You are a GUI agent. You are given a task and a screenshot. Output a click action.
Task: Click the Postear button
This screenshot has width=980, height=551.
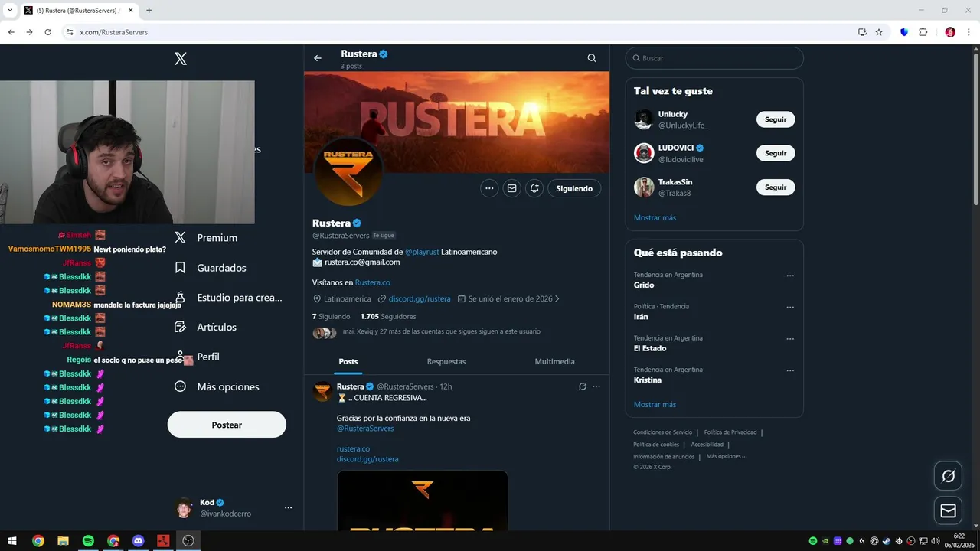(227, 425)
